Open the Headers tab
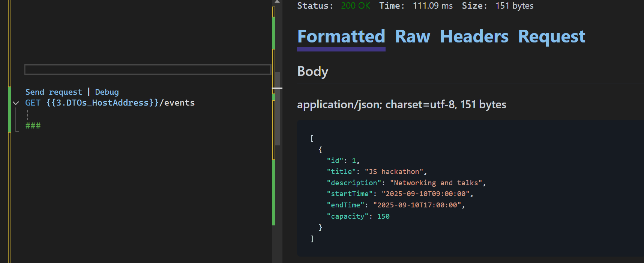Screen dimensions: 644x263 [474, 36]
